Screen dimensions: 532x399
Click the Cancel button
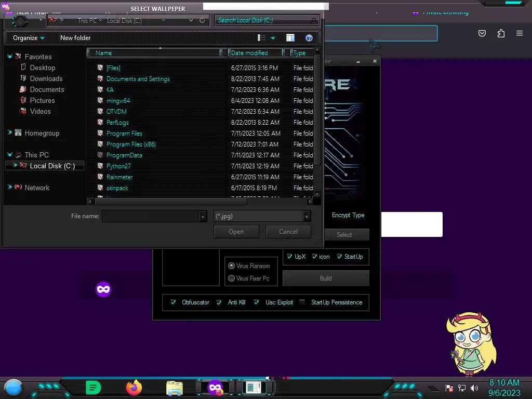288,232
